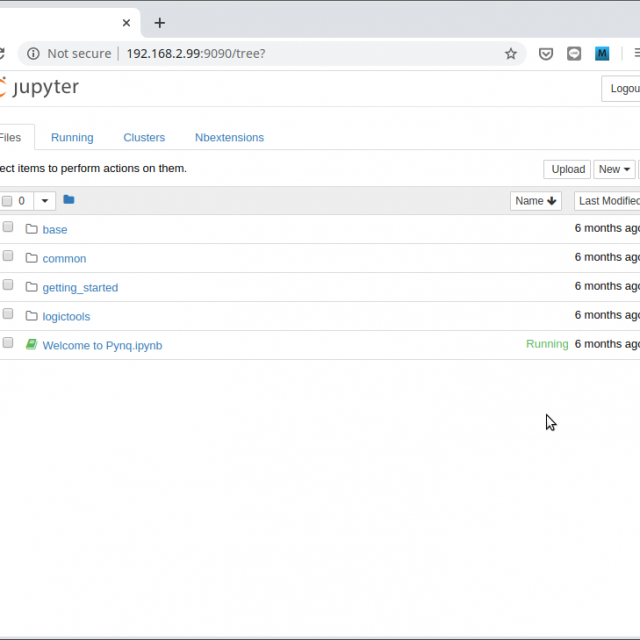Open a new browser tab
Viewport: 640px width, 640px height.
click(x=159, y=23)
